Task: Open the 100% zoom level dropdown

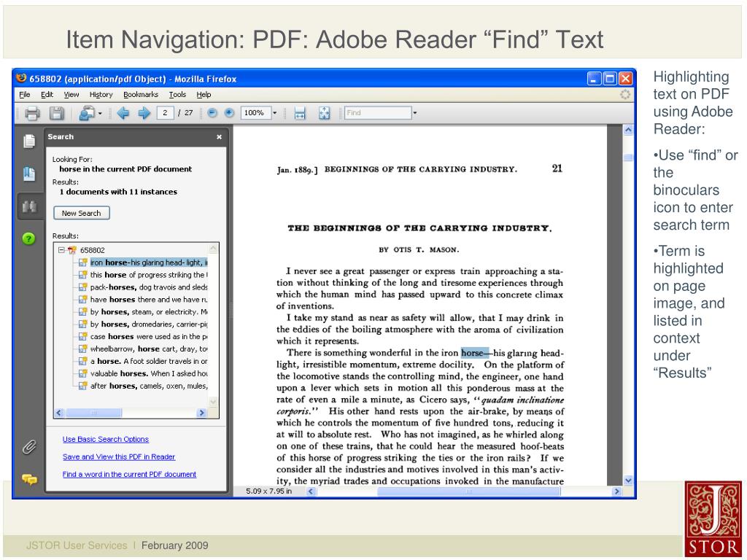Action: (274, 113)
